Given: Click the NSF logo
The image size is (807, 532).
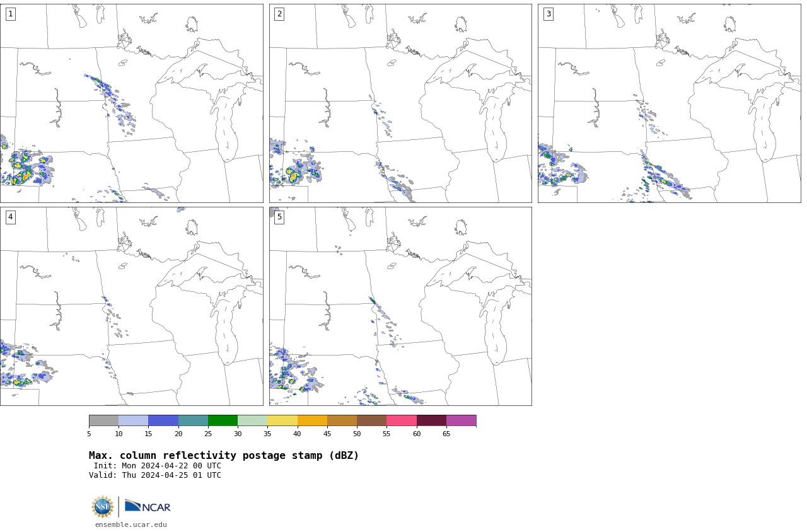Looking at the screenshot, I should point(103,507).
